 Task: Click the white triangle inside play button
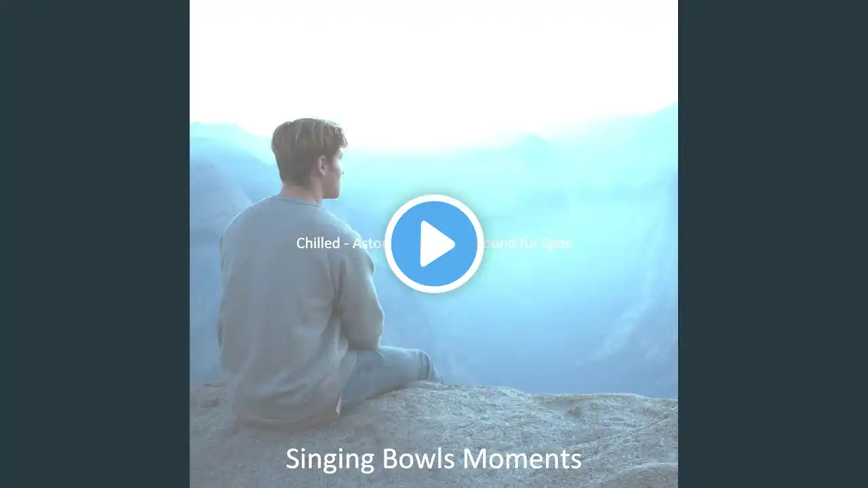point(437,244)
